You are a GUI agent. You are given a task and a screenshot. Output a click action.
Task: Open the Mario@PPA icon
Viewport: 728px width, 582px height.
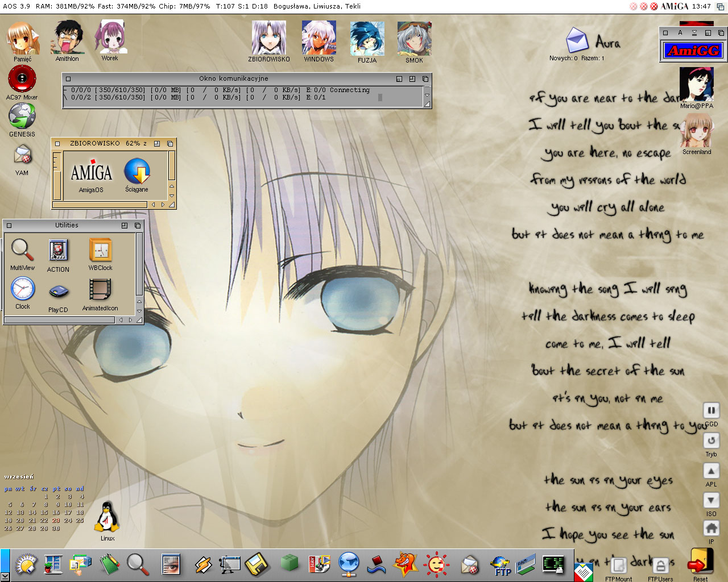(697, 85)
